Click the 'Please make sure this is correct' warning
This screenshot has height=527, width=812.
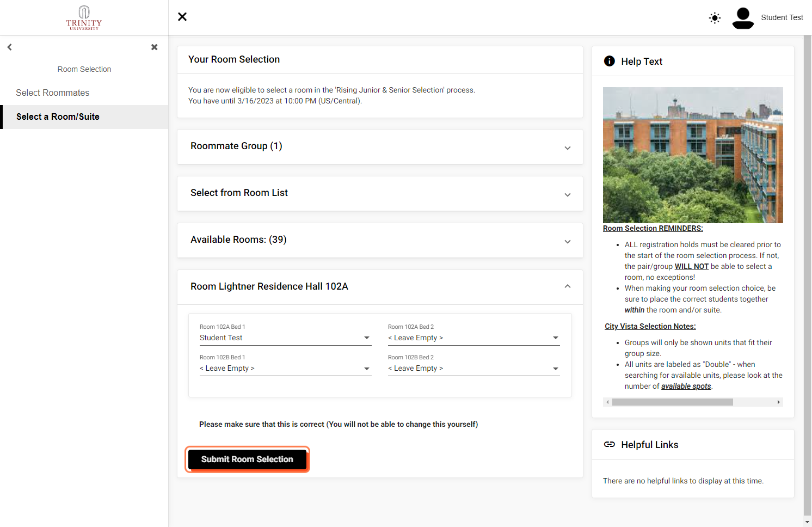pos(339,425)
